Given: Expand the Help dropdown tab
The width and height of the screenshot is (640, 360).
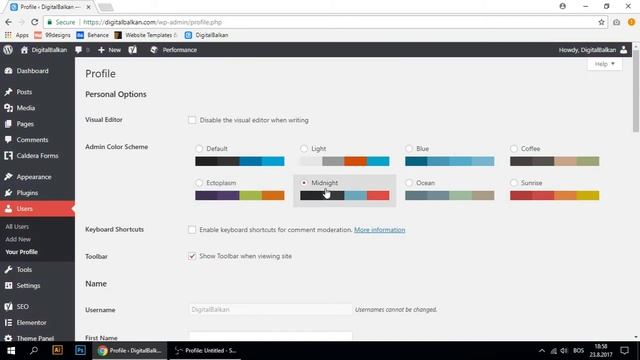Looking at the screenshot, I should 604,64.
